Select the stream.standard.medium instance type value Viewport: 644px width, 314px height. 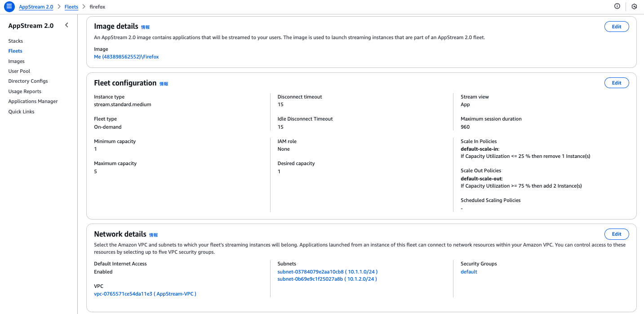(123, 104)
